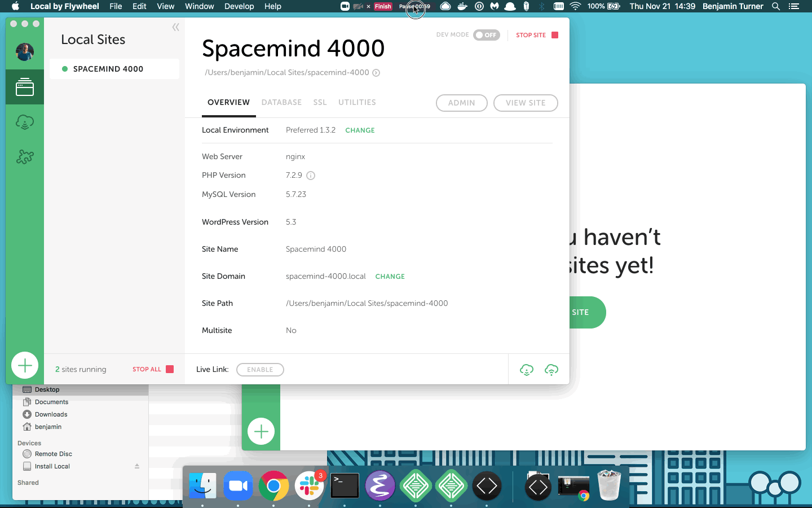Screen dimensions: 812x508
Task: Launch Google Chrome from the Dock
Action: click(x=273, y=485)
